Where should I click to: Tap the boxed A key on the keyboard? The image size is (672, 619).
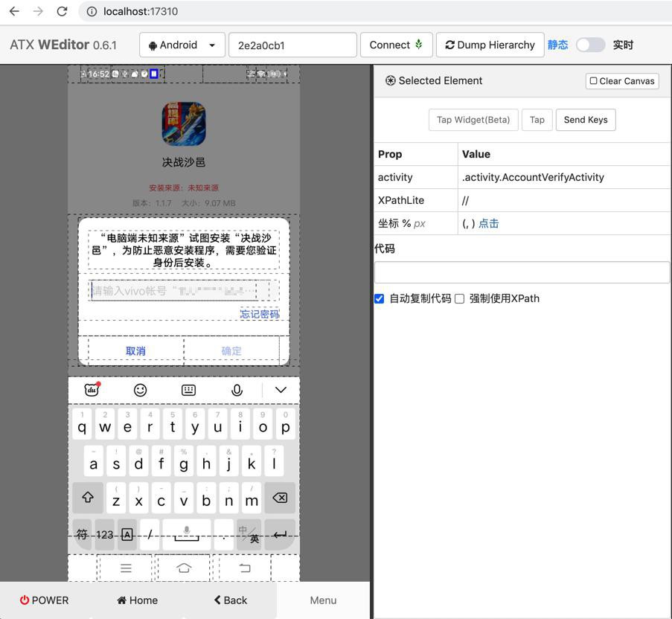[127, 535]
